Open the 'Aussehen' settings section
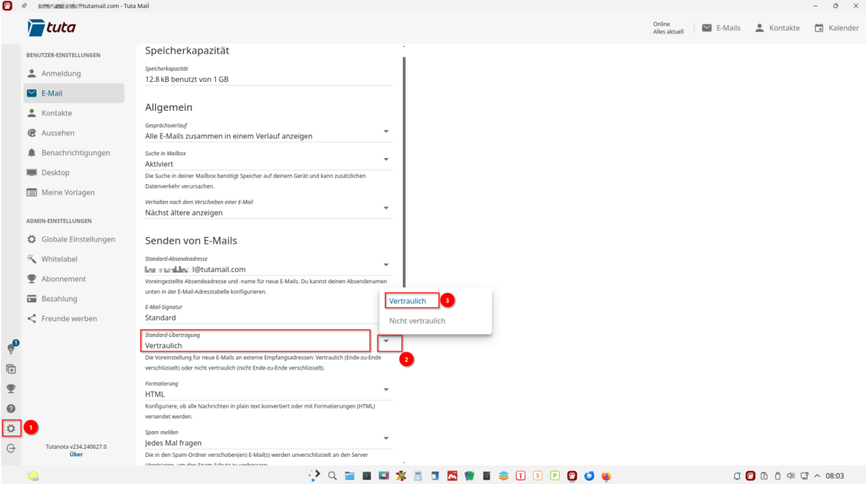 pos(59,132)
